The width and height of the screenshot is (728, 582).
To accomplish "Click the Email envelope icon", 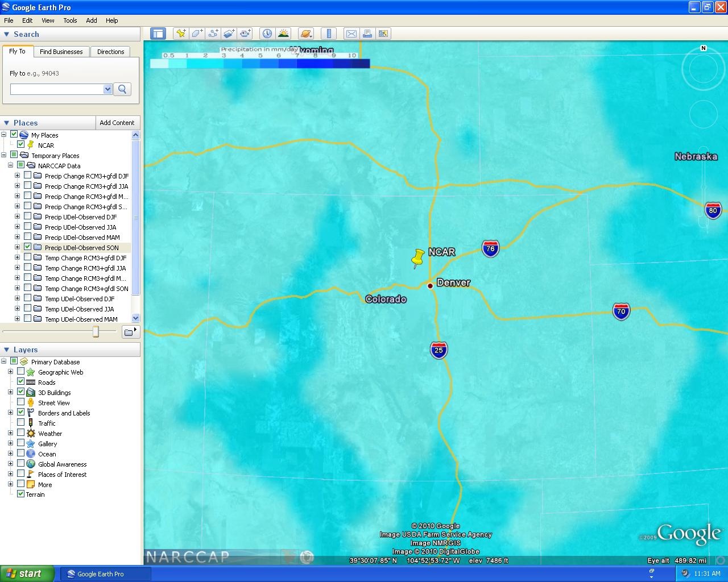I will (351, 34).
